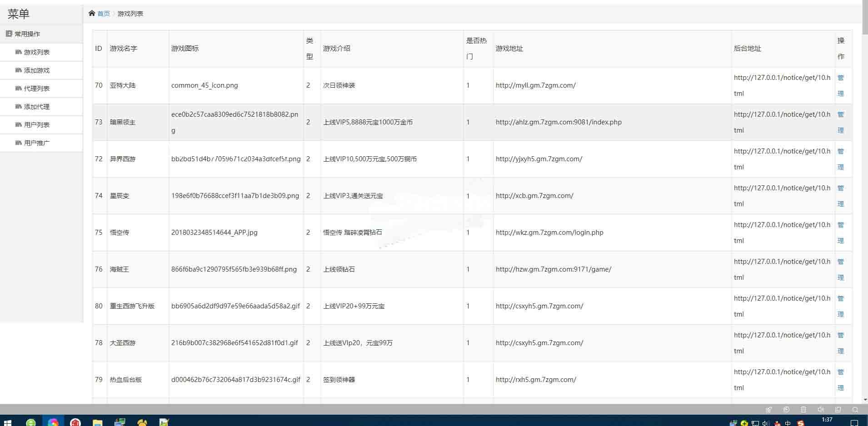The image size is (868, 426).
Task: Click the rocket accelerator icon in browser status bar
Action: (769, 409)
